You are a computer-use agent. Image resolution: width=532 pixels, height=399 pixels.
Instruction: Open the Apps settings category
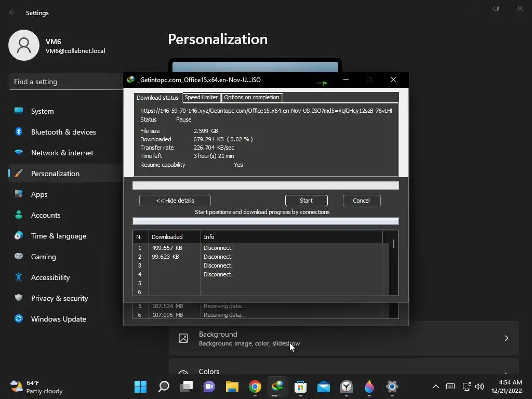pyautogui.click(x=64, y=194)
